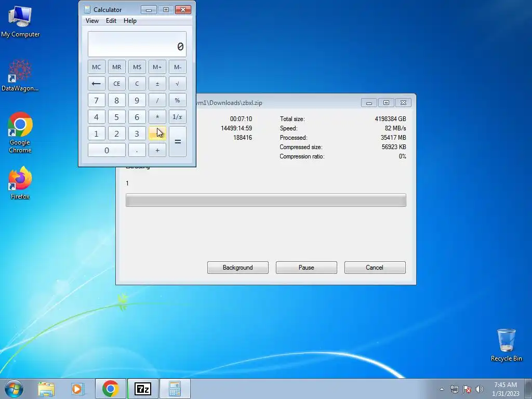Click the square root key
This screenshot has width=532, height=399.
tap(178, 84)
